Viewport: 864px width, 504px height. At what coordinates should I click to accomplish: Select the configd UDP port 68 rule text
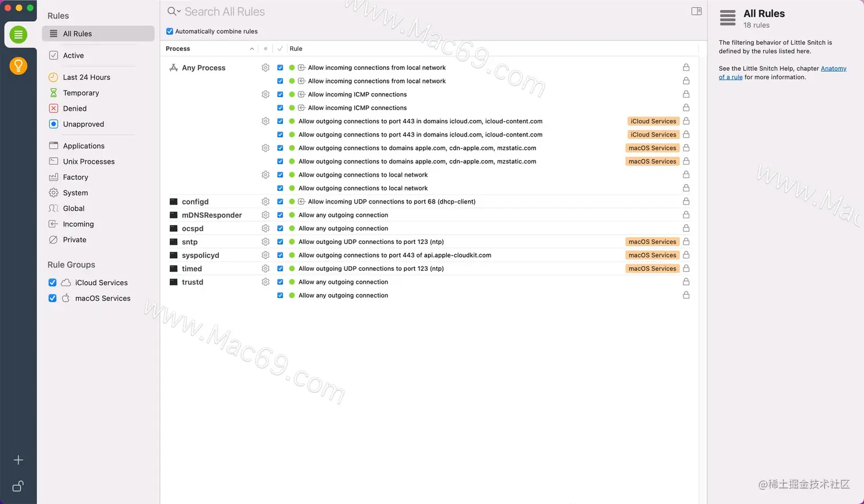pos(391,202)
